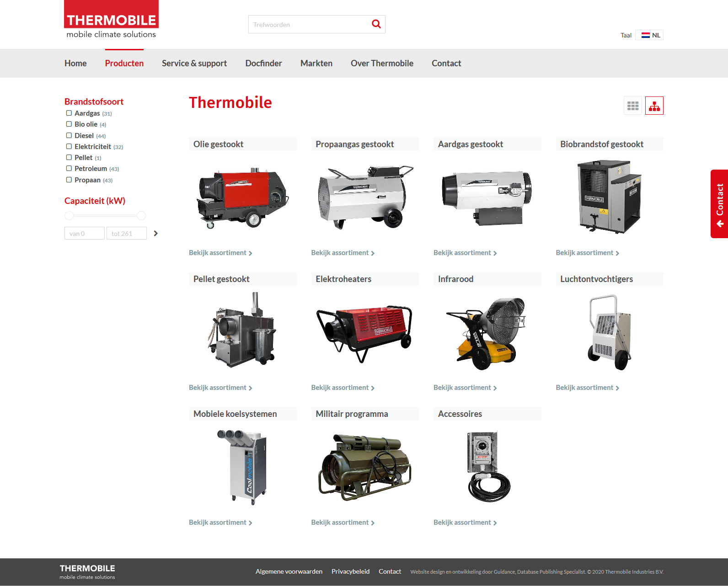Click the Propaangas gestookt category title

pyautogui.click(x=355, y=144)
